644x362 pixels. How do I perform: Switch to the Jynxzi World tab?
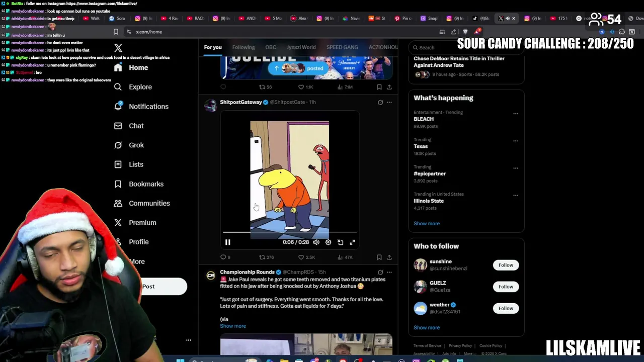point(301,47)
